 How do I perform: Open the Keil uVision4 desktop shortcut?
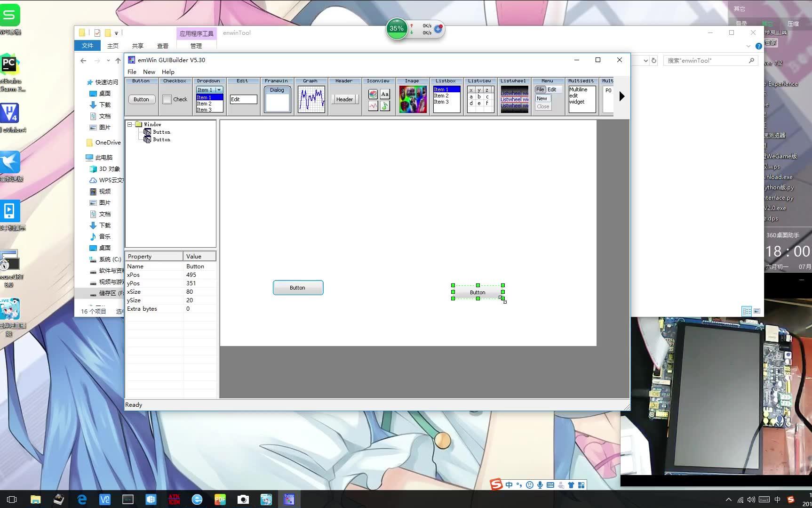pyautogui.click(x=10, y=118)
